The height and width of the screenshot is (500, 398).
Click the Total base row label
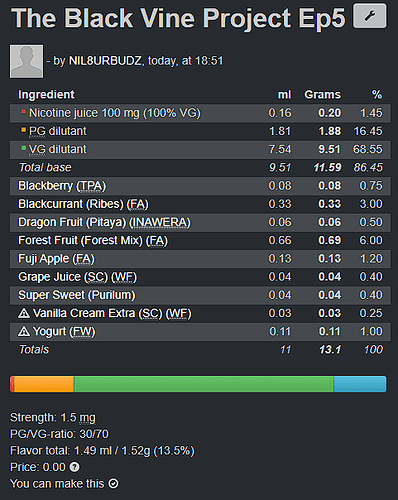[45, 168]
